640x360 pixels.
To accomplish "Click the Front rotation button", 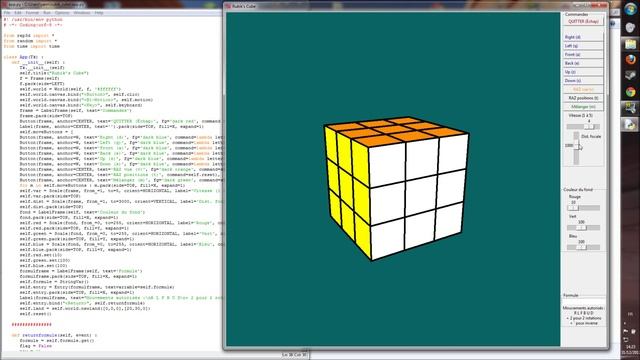I will pos(583,54).
